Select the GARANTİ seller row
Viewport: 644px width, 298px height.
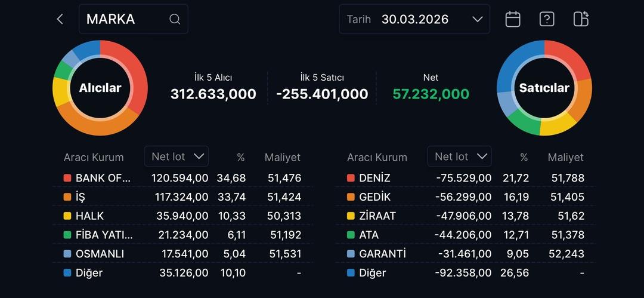pos(465,254)
